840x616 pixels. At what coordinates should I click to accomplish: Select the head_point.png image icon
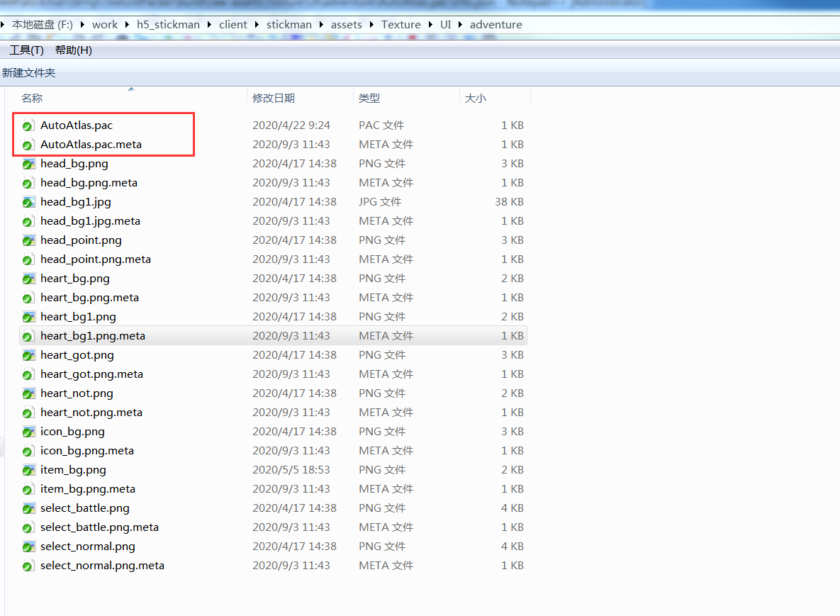pyautogui.click(x=28, y=240)
